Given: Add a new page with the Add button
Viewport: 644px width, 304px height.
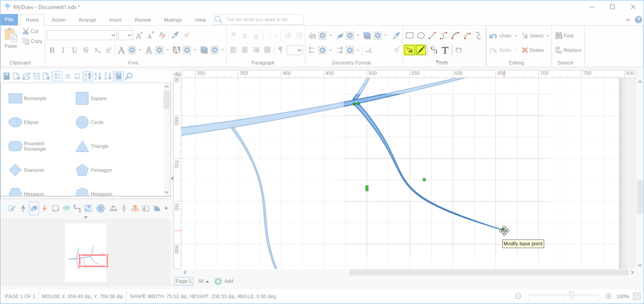Looking at the screenshot, I should pos(224,281).
